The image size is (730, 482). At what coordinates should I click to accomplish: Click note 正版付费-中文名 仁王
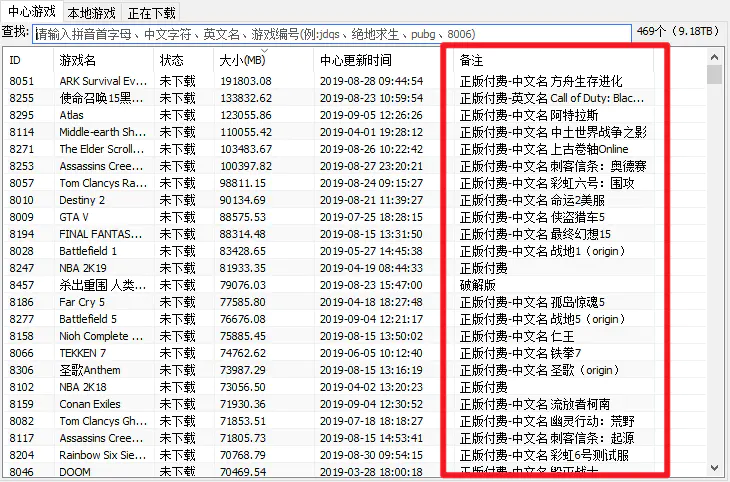(517, 336)
